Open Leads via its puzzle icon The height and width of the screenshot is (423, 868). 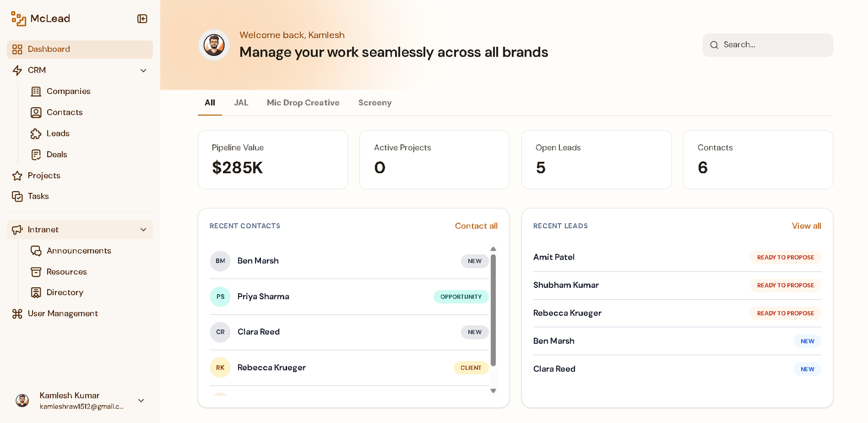[x=36, y=134]
